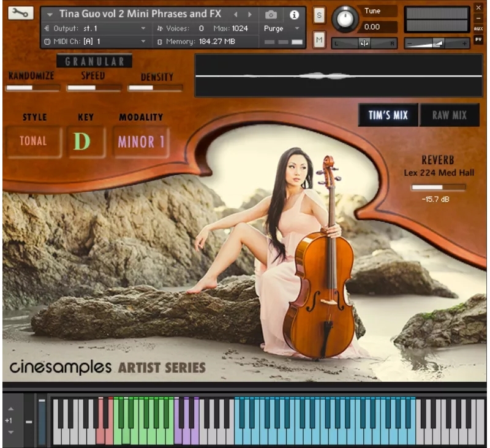Viewport: 490px width, 448px height.
Task: Click the keyboard minus button
Action: point(29,422)
